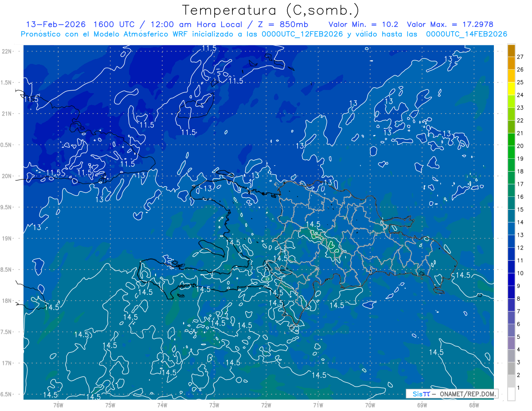Viewport: 532px width, 411px height.
Task: Click the '70W' longitude label
Action: coord(370,405)
